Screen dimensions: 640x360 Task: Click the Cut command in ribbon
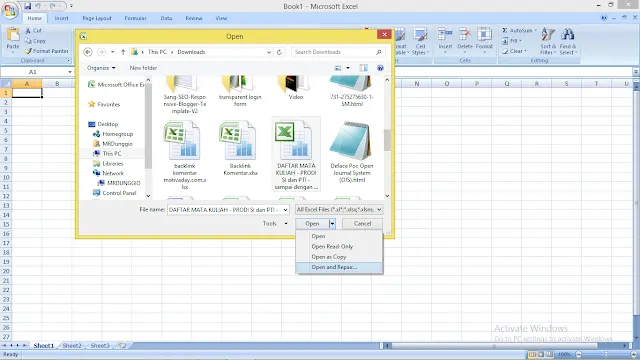33,31
